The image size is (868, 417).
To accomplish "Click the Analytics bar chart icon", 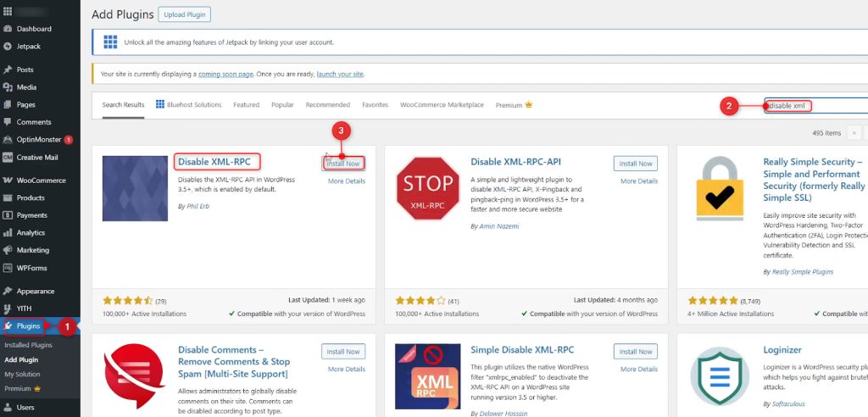I will click(x=7, y=232).
